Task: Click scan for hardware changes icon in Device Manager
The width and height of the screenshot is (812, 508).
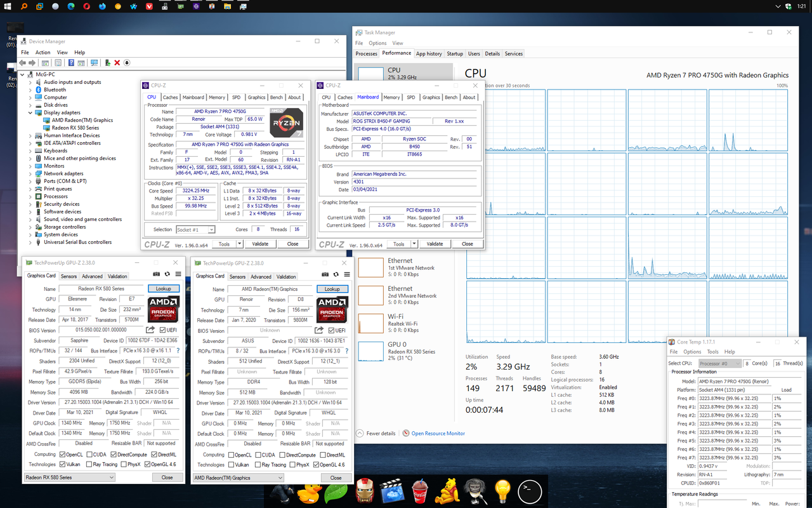Action: pos(95,63)
